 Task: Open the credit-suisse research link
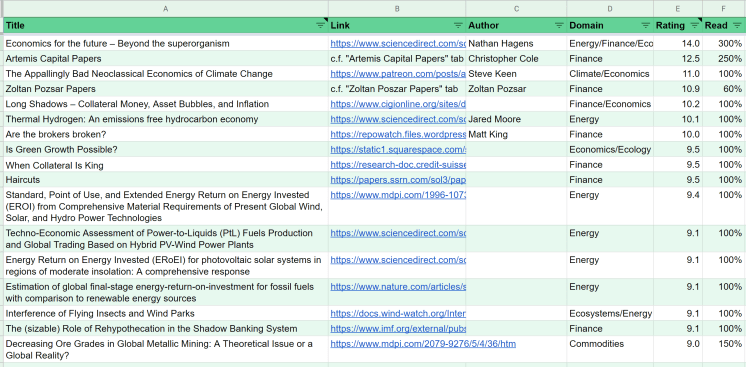point(398,165)
